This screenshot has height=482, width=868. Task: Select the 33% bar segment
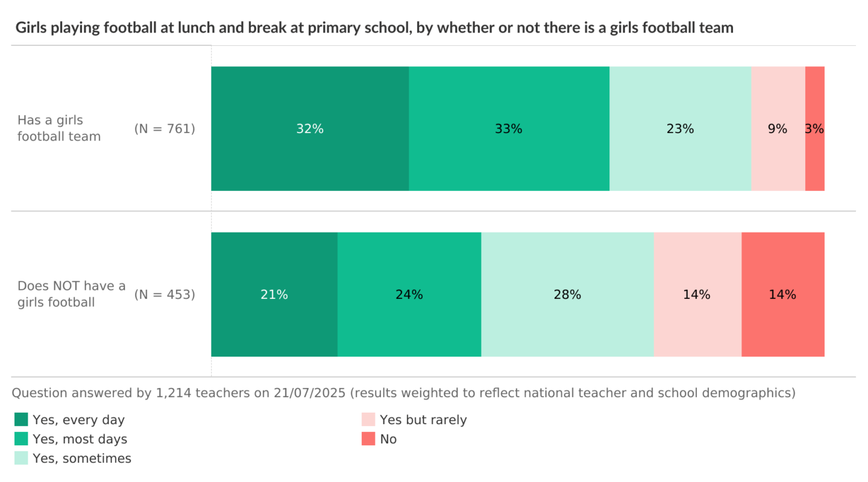(509, 129)
